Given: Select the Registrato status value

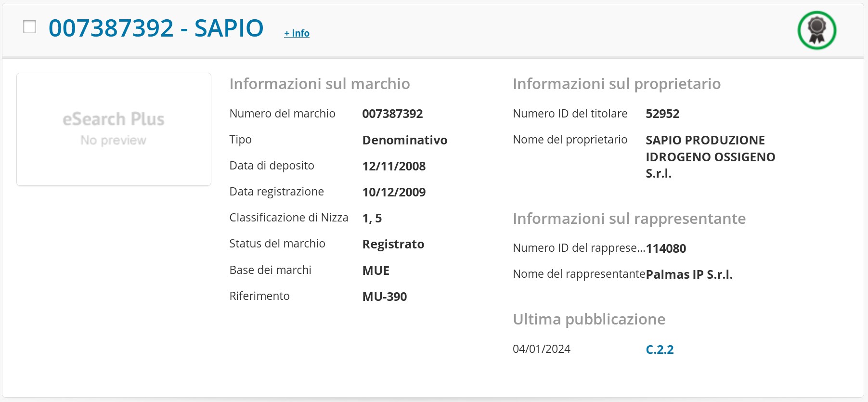Looking at the screenshot, I should 393,244.
